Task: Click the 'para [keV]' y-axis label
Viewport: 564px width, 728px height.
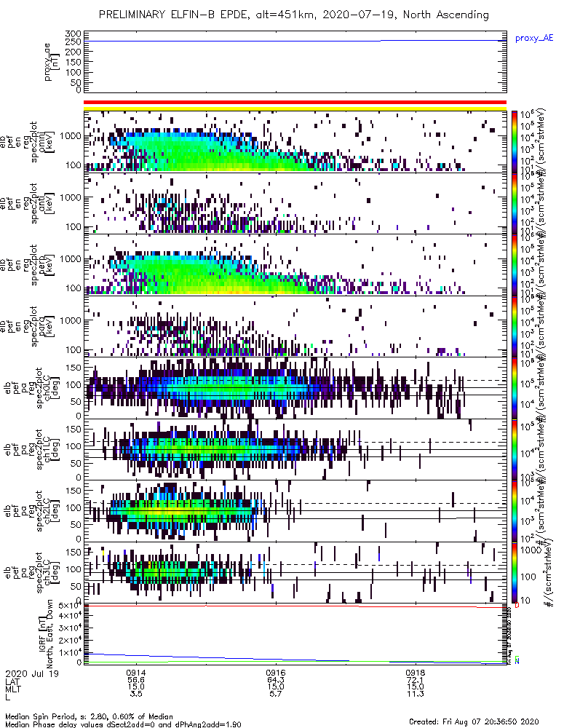Action: [x=48, y=326]
